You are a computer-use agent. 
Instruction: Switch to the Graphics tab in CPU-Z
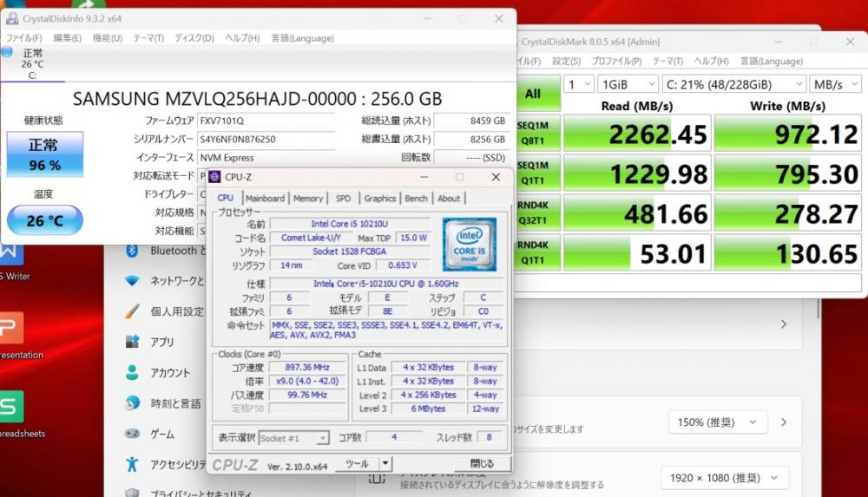click(x=380, y=198)
